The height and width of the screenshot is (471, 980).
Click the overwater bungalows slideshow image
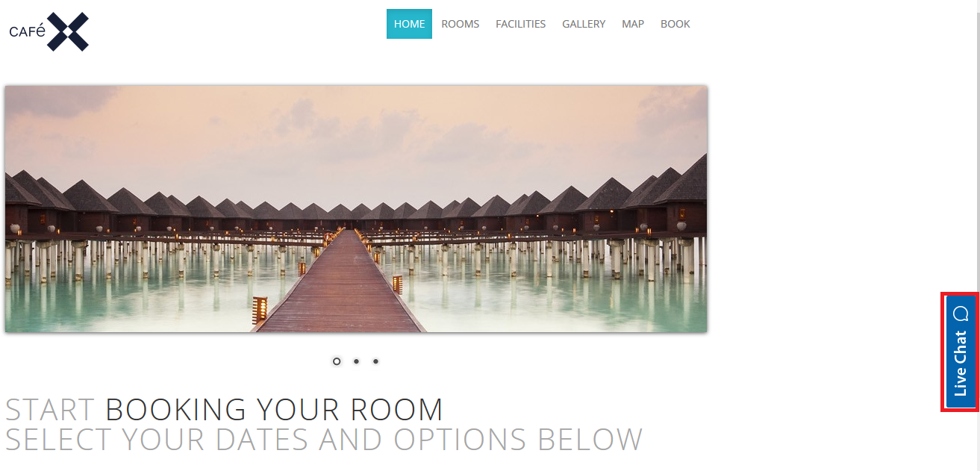coord(356,209)
